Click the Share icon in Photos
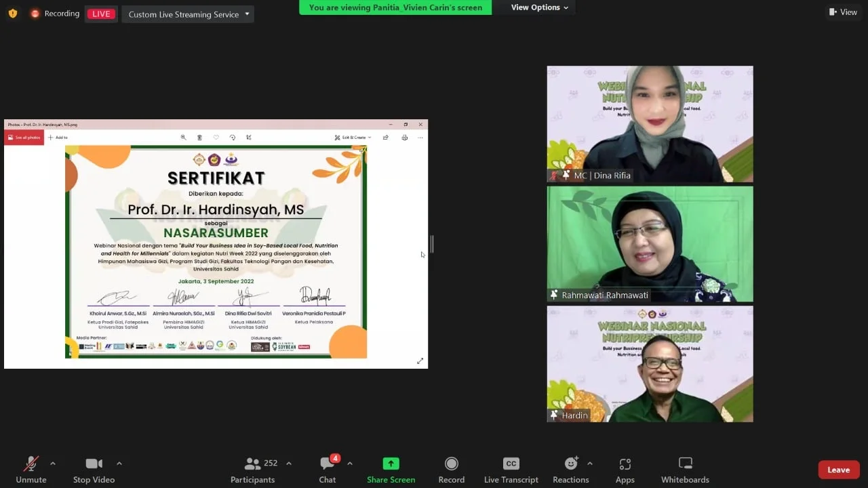 click(386, 138)
